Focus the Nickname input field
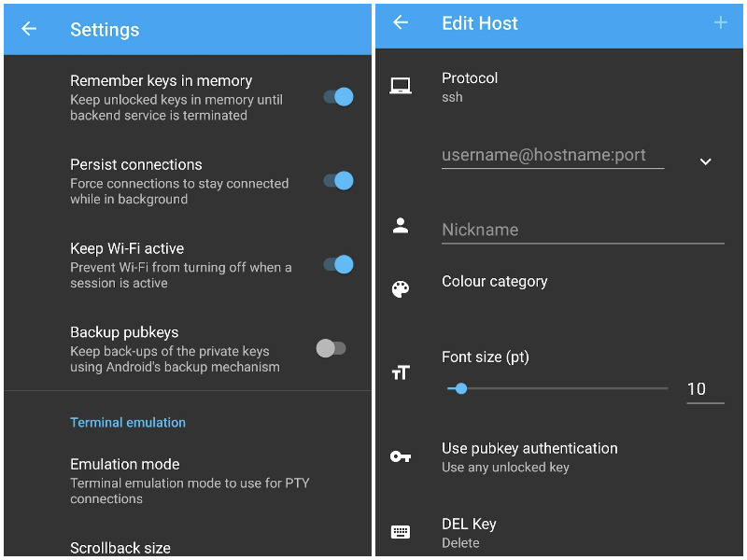The image size is (747, 560). pos(583,230)
